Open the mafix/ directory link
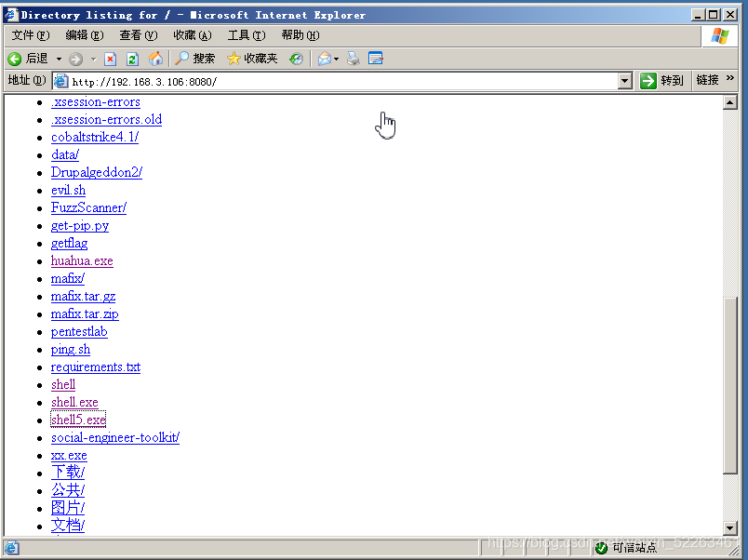Screen dimensions: 748x560 pos(68,278)
